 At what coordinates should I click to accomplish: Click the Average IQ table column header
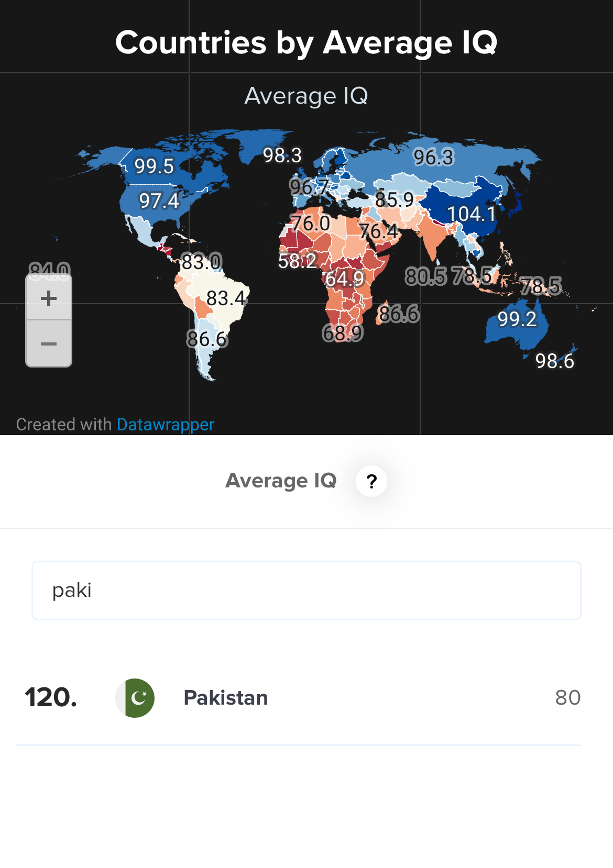pyautogui.click(x=281, y=481)
